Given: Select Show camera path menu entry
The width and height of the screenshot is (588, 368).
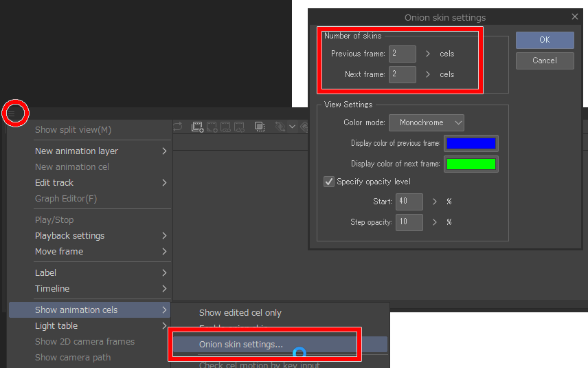Looking at the screenshot, I should pyautogui.click(x=89, y=357).
